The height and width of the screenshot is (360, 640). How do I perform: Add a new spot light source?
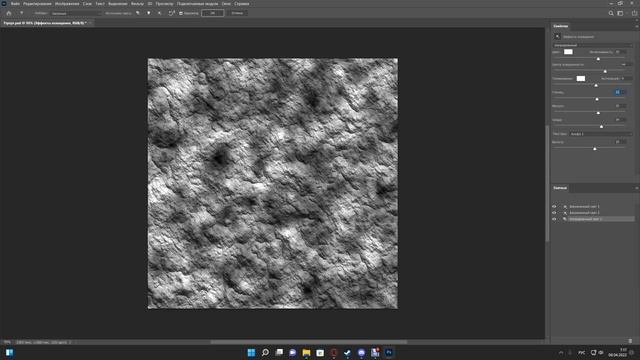pos(138,13)
